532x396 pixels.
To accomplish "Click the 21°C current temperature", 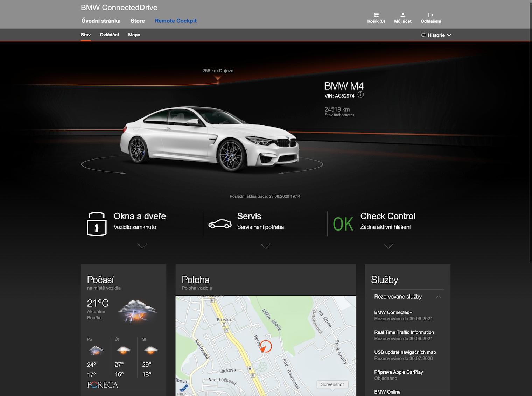I will pos(98,303).
